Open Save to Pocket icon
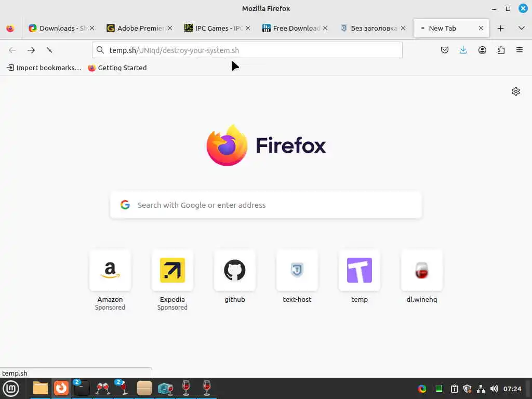Image resolution: width=532 pixels, height=399 pixels. tap(445, 50)
